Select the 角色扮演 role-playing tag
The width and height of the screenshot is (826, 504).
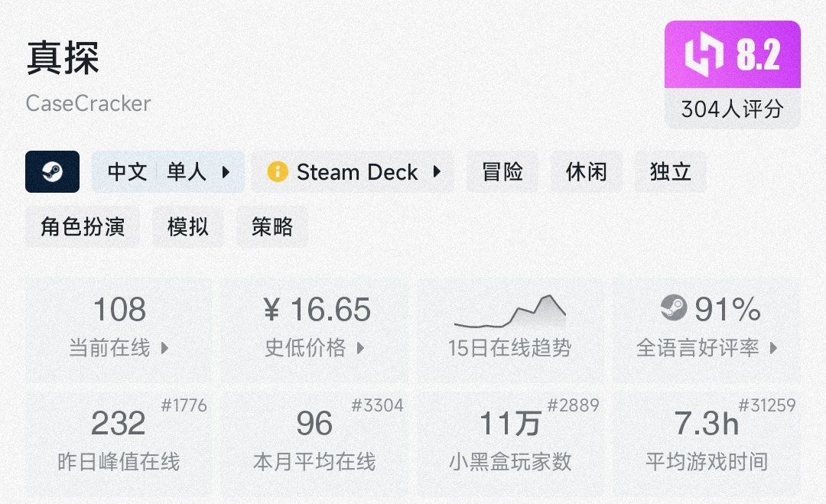(x=83, y=226)
